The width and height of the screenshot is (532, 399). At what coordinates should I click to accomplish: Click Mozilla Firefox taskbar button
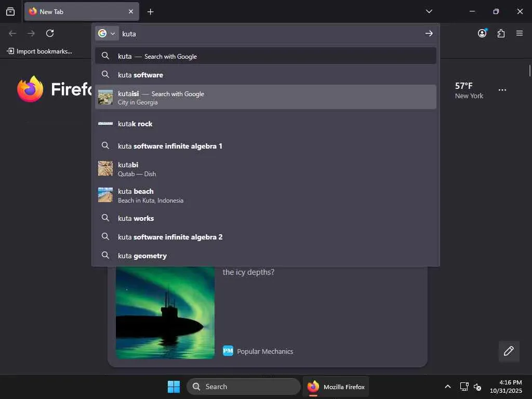pyautogui.click(x=336, y=387)
